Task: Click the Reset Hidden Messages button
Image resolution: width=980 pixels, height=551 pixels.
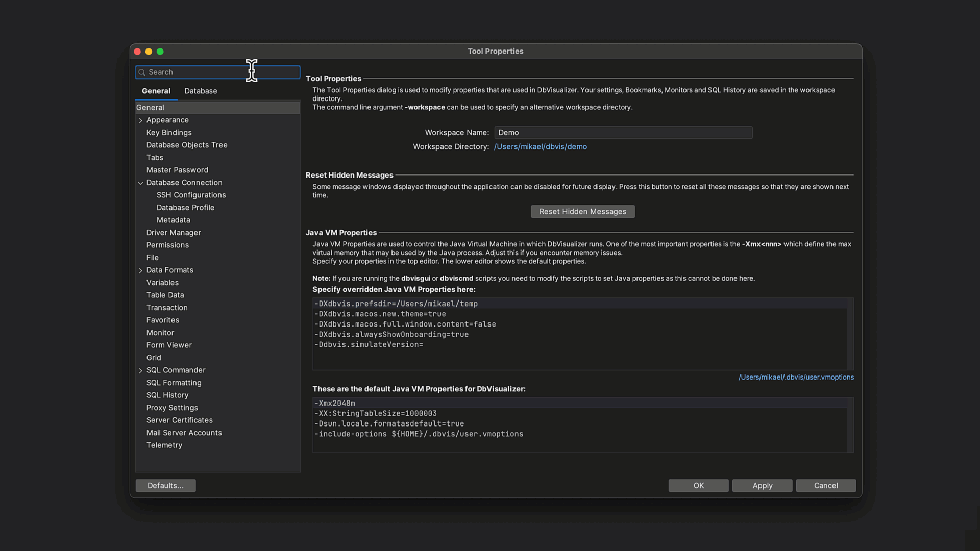Action: pos(582,212)
